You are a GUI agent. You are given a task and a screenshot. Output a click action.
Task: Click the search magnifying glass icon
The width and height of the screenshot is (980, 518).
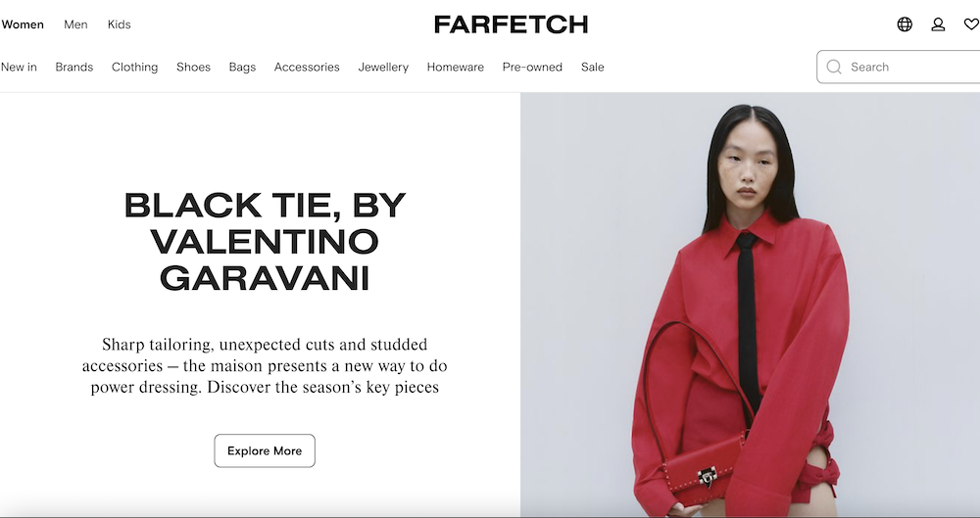[x=834, y=67]
